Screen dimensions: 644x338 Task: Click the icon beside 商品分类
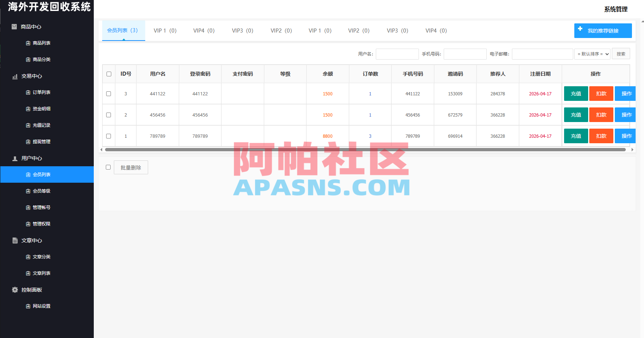coord(28,60)
